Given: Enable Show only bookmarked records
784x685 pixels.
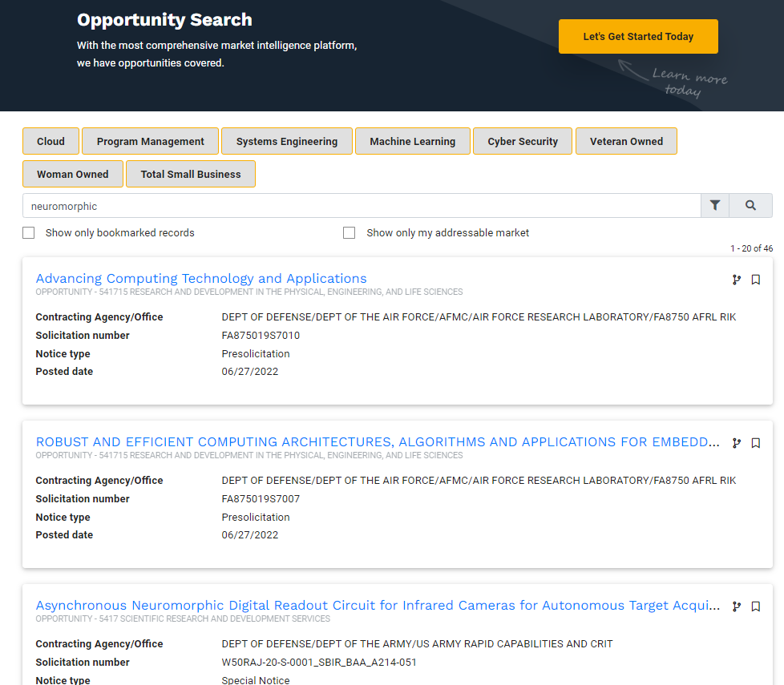Looking at the screenshot, I should (29, 233).
